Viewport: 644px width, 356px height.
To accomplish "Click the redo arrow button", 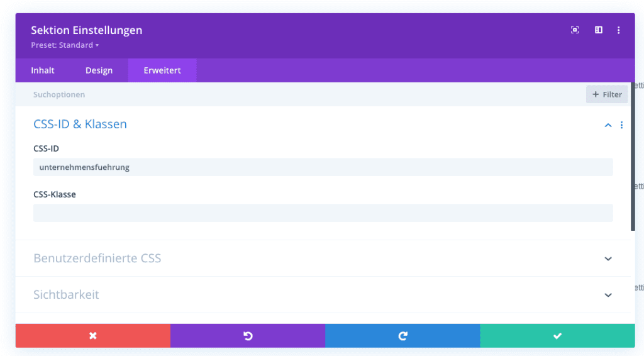I will pos(402,336).
